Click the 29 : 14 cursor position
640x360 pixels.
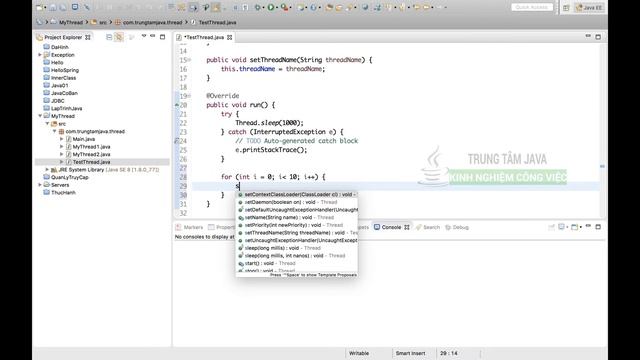point(449,353)
